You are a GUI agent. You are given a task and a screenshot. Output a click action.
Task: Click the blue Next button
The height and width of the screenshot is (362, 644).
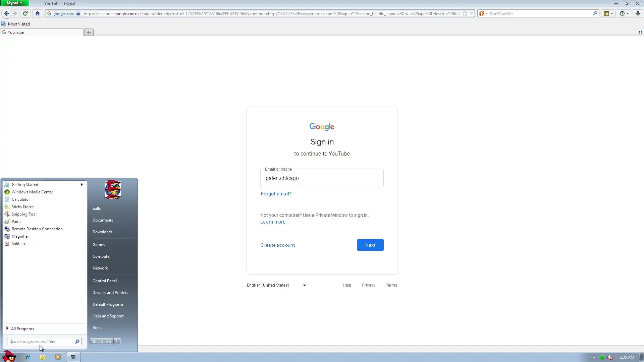tap(370, 245)
